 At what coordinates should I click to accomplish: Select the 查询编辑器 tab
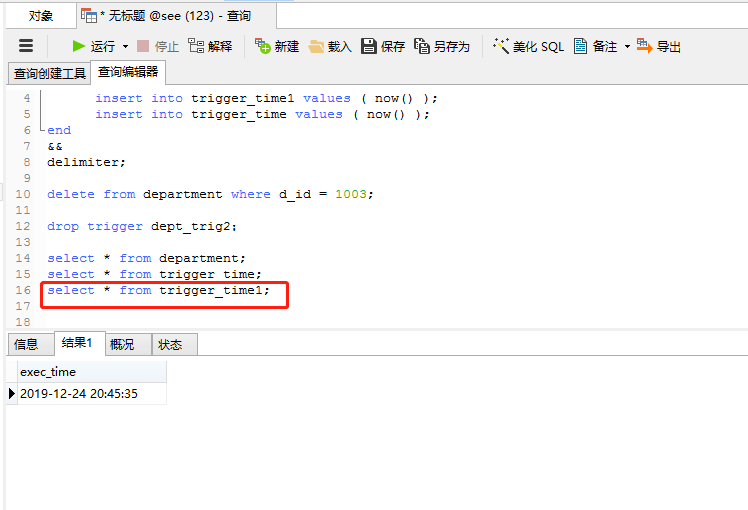pyautogui.click(x=128, y=72)
